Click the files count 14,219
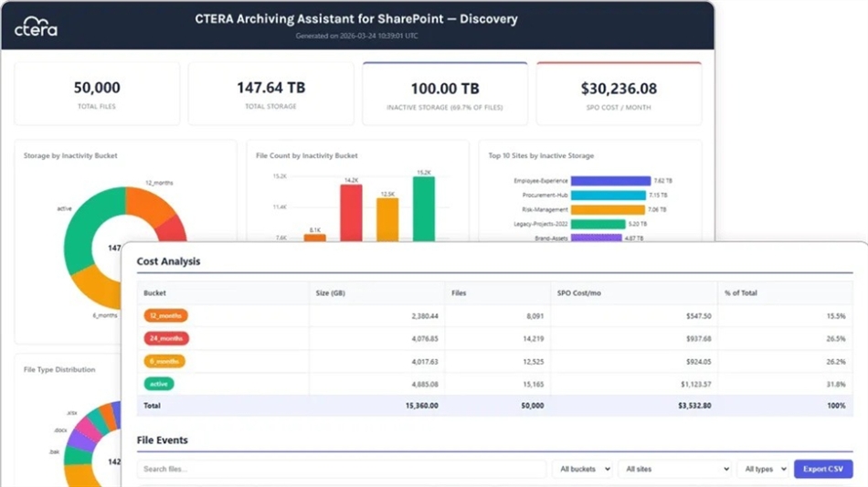The image size is (868, 487). (533, 339)
